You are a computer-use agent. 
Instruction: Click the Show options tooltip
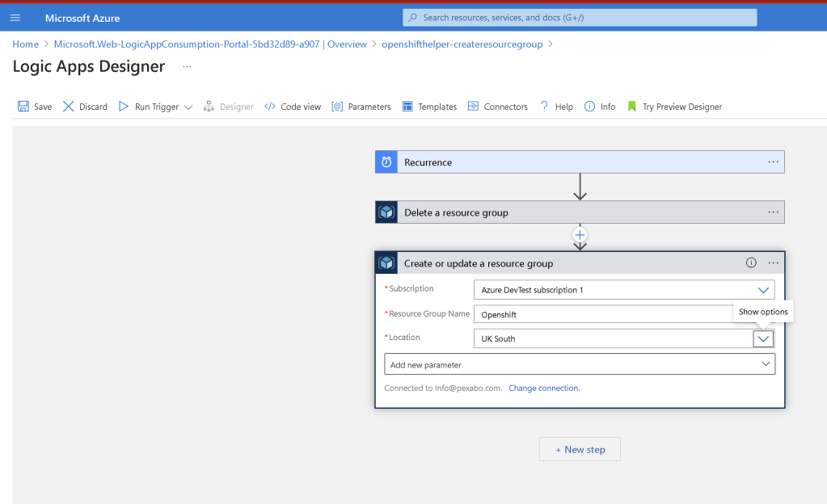pyautogui.click(x=763, y=312)
